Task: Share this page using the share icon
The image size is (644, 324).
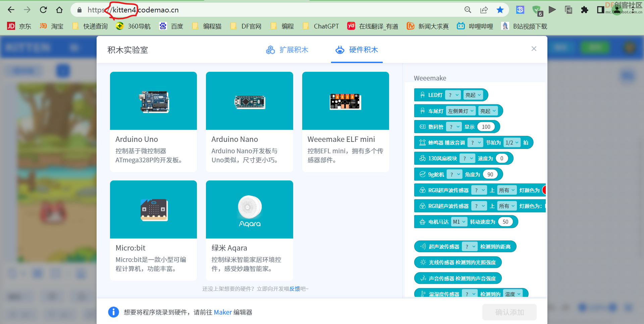Action: [x=484, y=10]
